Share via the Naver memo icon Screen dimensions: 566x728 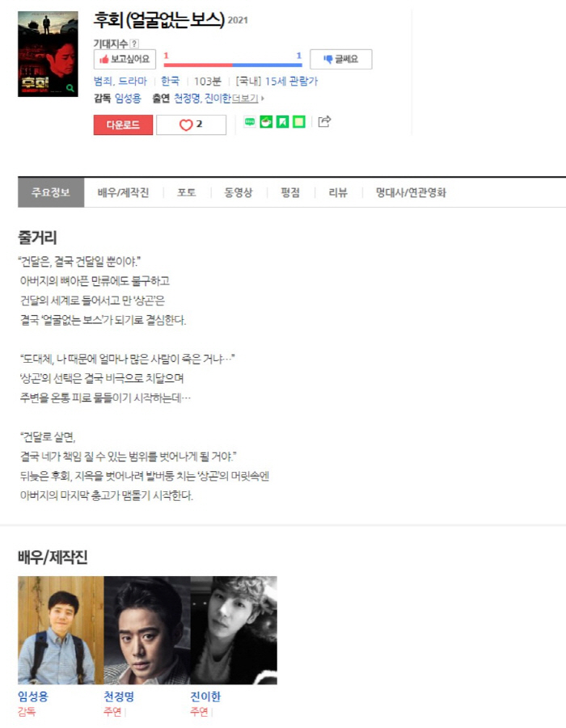299,122
